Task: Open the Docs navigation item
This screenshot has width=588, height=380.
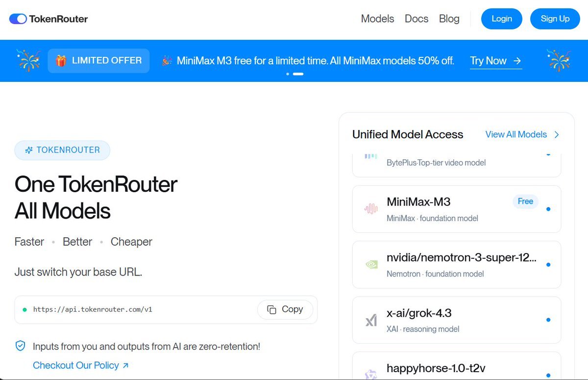Action: pos(416,19)
